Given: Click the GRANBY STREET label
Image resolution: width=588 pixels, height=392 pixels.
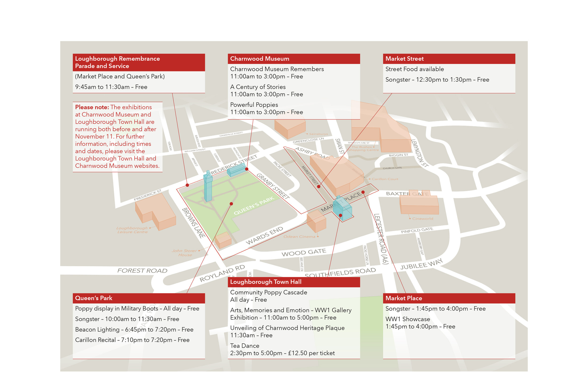Looking at the screenshot, I should (x=273, y=186).
